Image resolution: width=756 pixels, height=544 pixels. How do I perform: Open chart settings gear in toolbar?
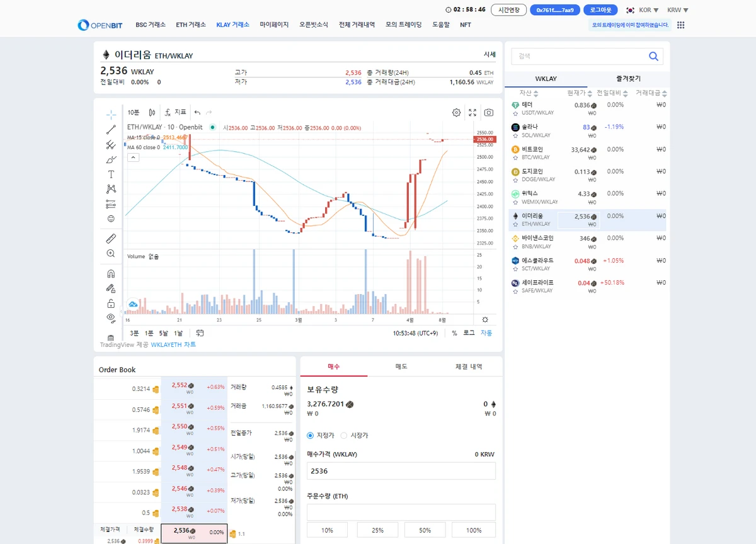point(456,113)
